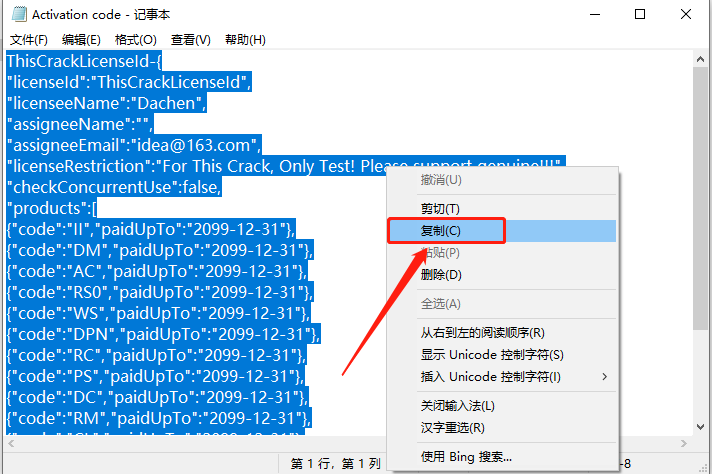Open the 文件(F) menu
Image resolution: width=712 pixels, height=474 pixels.
(x=29, y=40)
